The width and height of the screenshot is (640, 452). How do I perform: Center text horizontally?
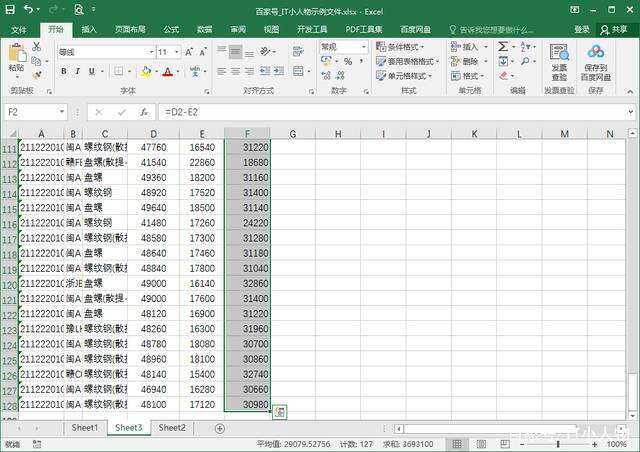tap(236, 71)
